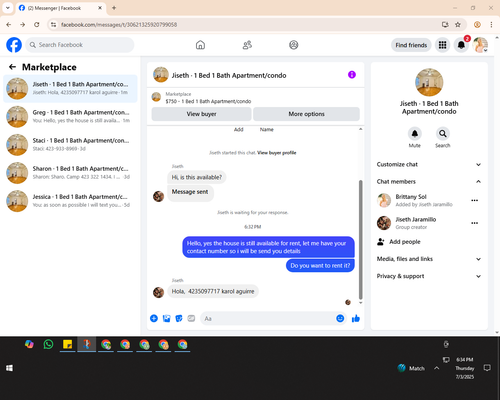Switch to Messenger Facebook browser tab
This screenshot has height=400, width=500.
(x=61, y=8)
